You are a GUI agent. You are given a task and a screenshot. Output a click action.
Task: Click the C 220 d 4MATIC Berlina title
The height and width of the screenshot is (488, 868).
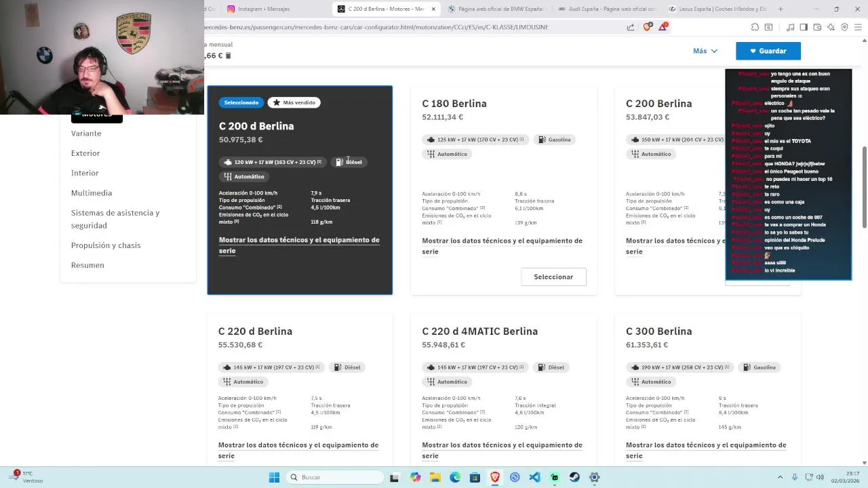[479, 331]
